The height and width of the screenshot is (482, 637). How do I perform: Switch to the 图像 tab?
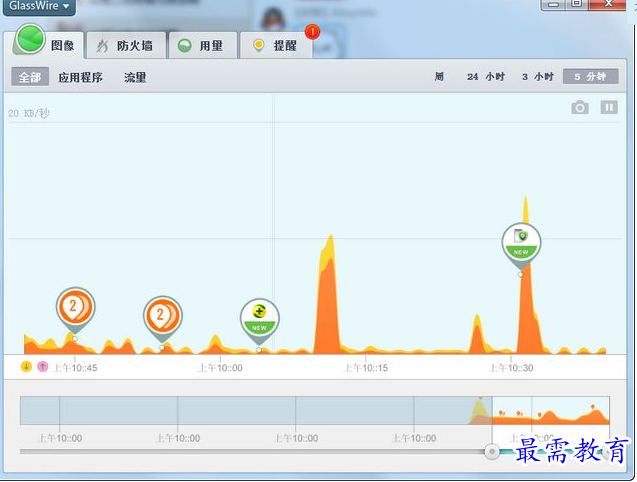pyautogui.click(x=45, y=45)
